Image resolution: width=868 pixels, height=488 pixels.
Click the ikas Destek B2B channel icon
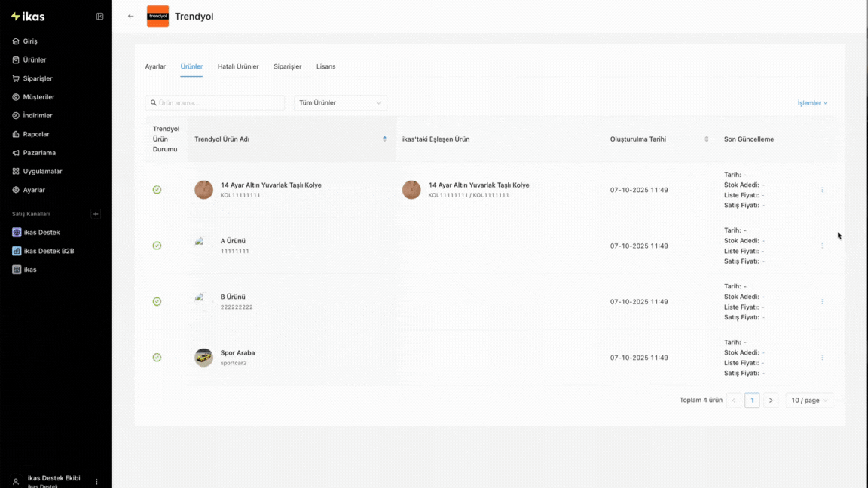[17, 251]
